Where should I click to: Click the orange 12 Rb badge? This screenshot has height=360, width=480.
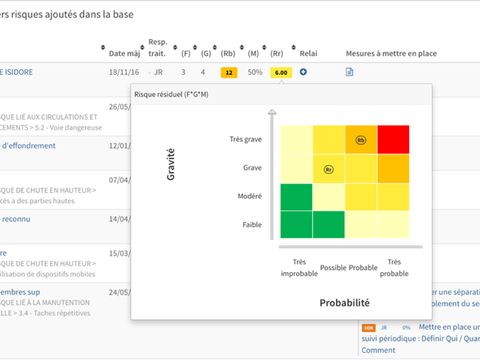(229, 73)
